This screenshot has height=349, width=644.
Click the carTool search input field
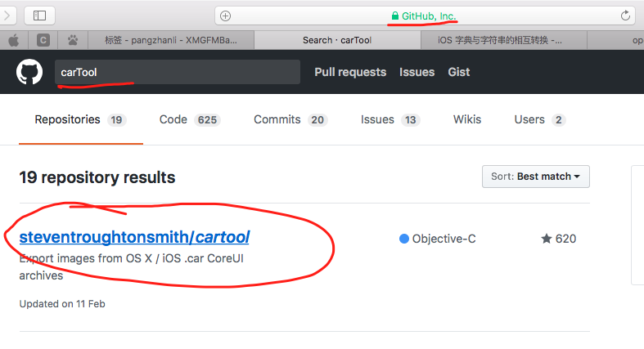tap(178, 72)
